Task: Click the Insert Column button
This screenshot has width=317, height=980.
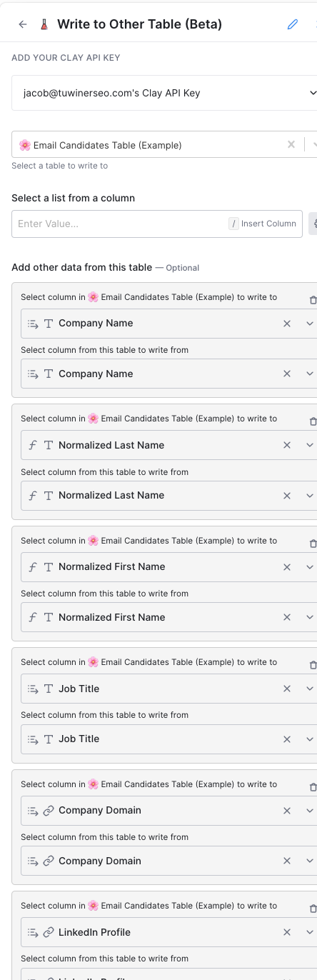Action: pos(262,224)
